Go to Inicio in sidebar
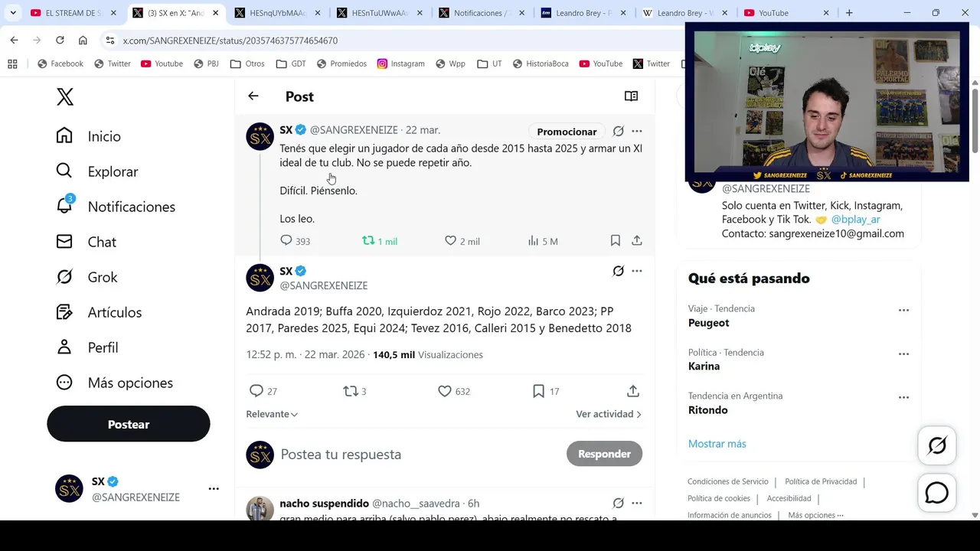Viewport: 980px width, 551px height. coord(88,136)
